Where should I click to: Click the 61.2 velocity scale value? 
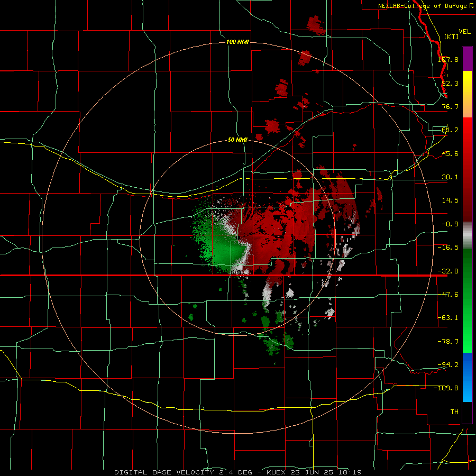(450, 130)
